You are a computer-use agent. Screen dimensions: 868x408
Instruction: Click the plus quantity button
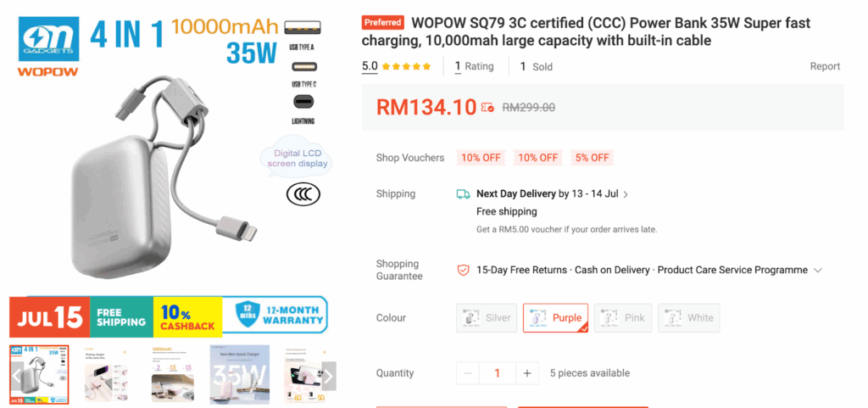pyautogui.click(x=527, y=373)
